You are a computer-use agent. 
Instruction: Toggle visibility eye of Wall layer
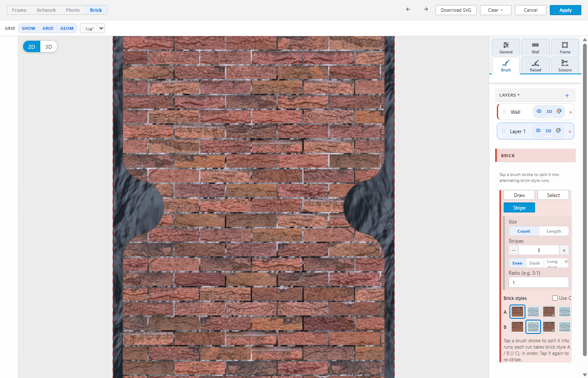click(x=539, y=111)
